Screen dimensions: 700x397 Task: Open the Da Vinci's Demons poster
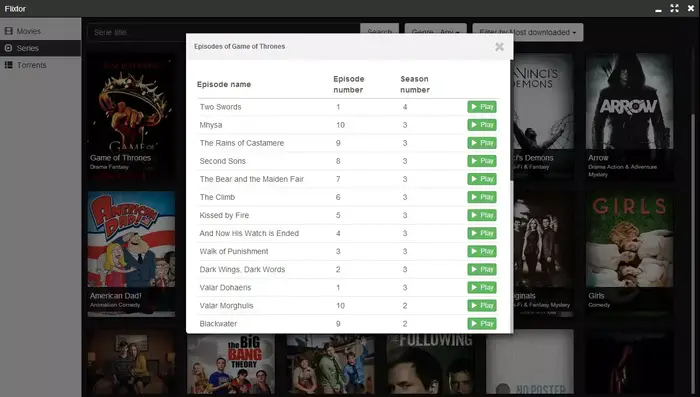(543, 117)
